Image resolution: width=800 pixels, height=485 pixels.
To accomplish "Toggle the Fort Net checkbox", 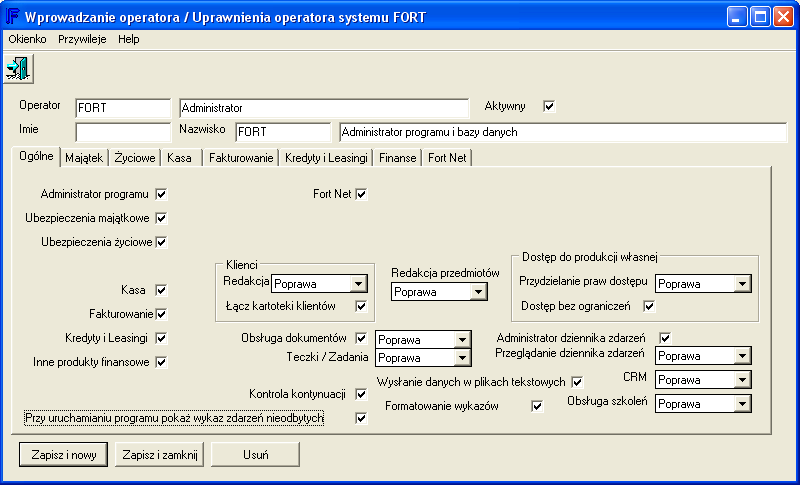I will [361, 194].
